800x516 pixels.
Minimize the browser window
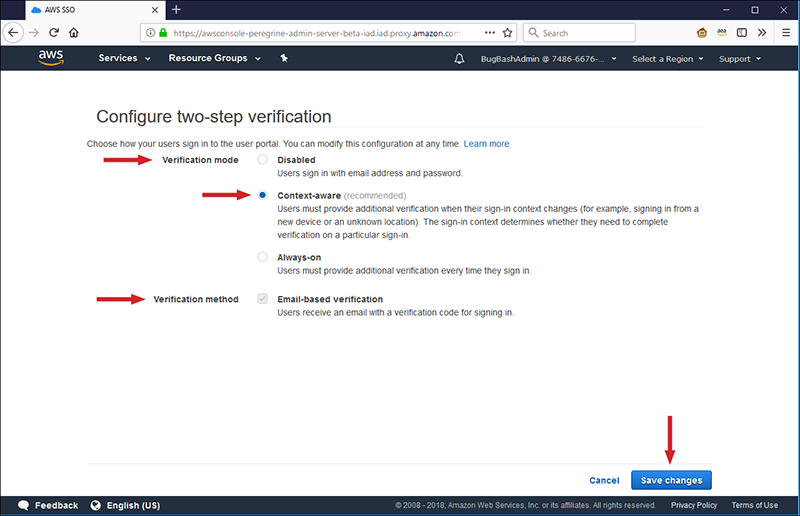click(726, 10)
